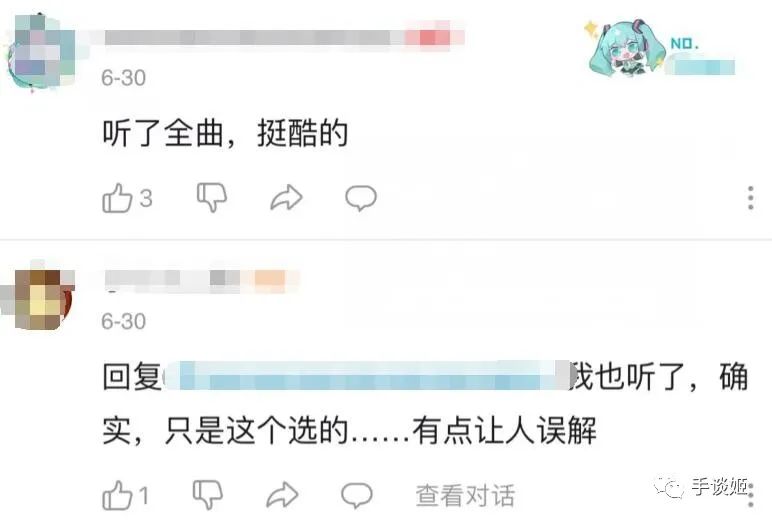This screenshot has width=772, height=520.
Task: Click the 查看对话 link
Action: [x=465, y=495]
